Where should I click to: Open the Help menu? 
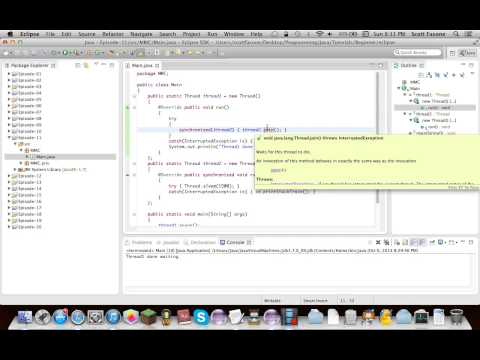[x=256, y=34]
